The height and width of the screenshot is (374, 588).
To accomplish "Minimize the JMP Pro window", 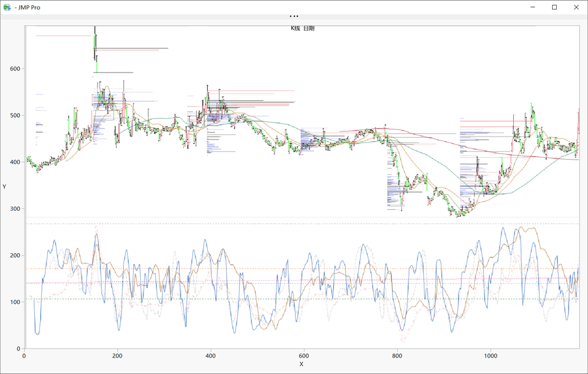I will pos(533,7).
